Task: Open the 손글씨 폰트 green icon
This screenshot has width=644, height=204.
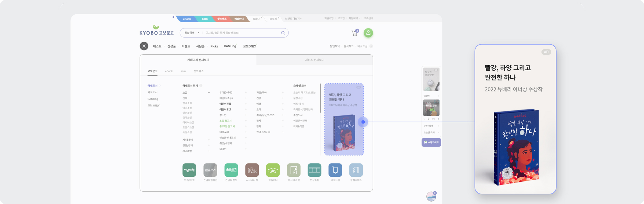Action: pos(231,170)
